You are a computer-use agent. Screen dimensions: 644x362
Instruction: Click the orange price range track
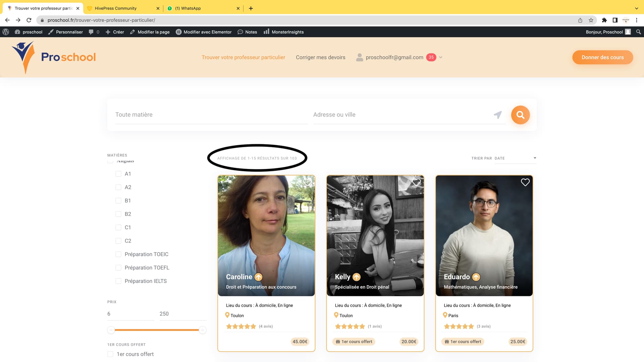click(157, 330)
